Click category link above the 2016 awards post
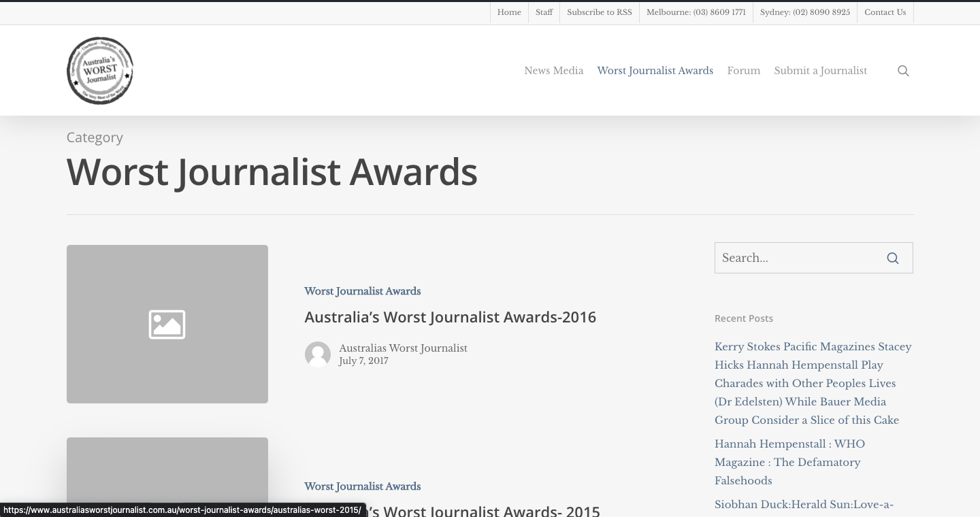This screenshot has height=517, width=980. point(363,291)
